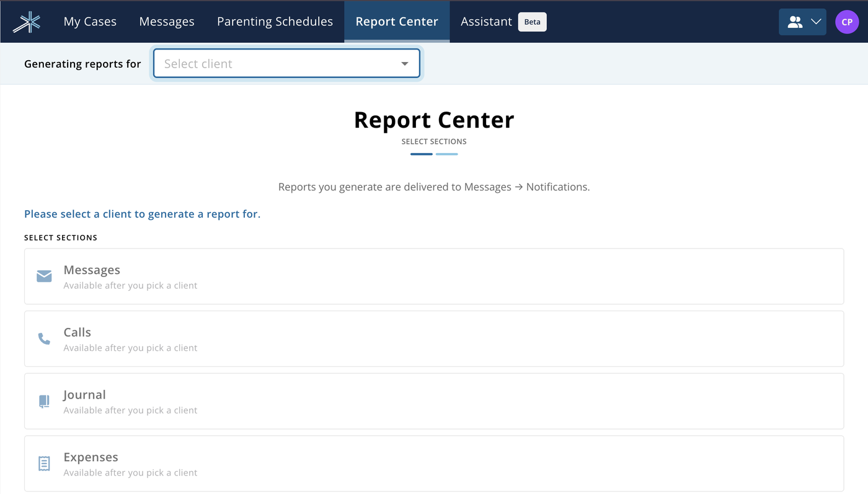
Task: Click the Messages envelope icon
Action: [x=44, y=276]
